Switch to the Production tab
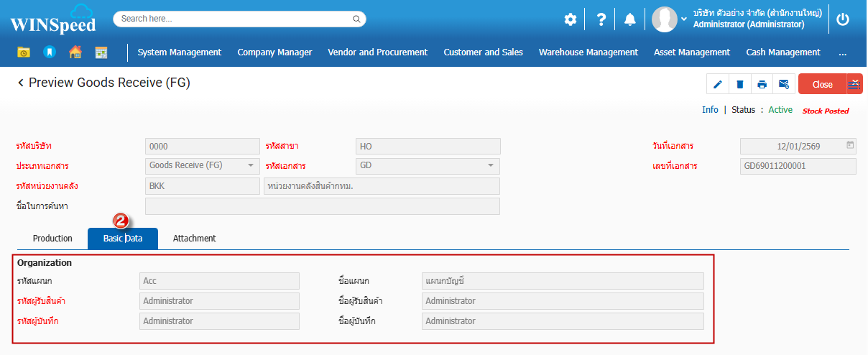Viewport: 868px width, 355px height. (52, 239)
